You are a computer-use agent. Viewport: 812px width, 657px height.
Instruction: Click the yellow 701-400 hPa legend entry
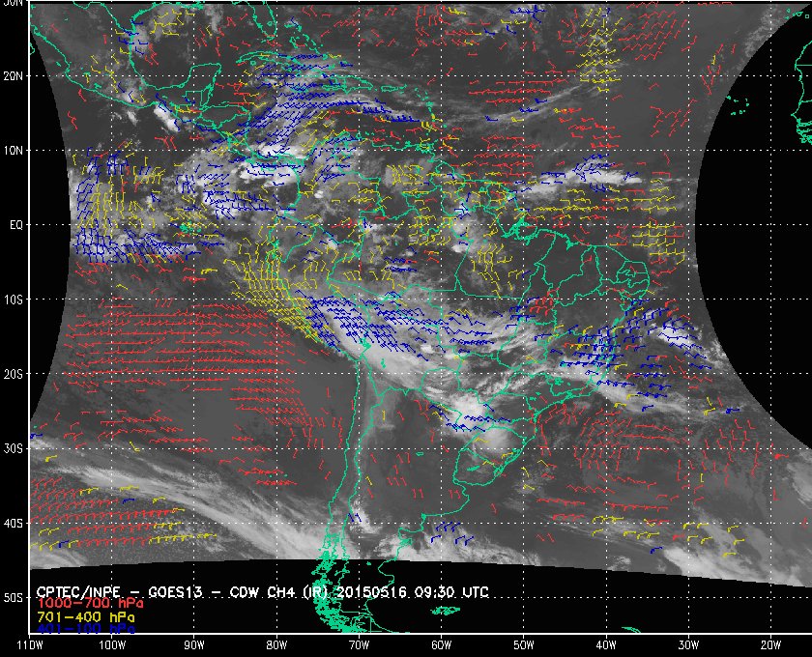coord(86,617)
